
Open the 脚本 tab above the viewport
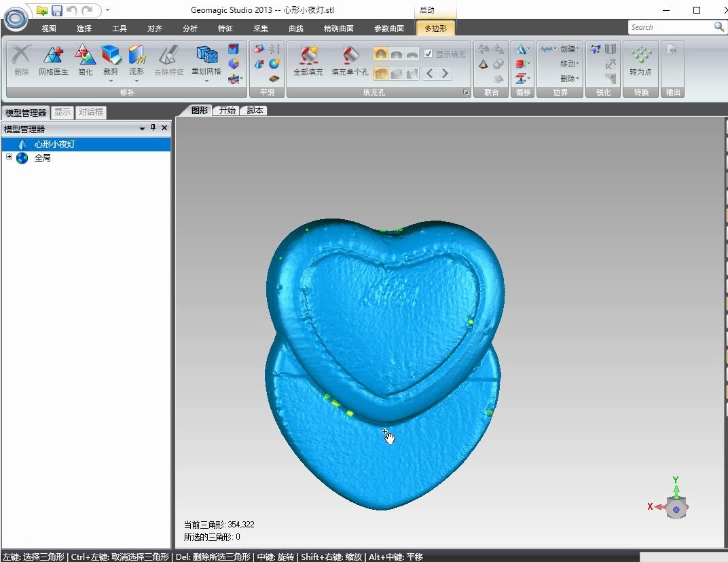pyautogui.click(x=254, y=110)
